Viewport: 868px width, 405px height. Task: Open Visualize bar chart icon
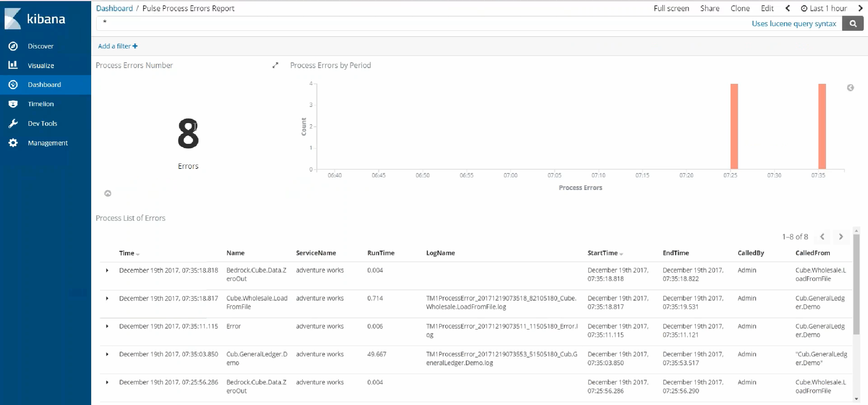13,65
